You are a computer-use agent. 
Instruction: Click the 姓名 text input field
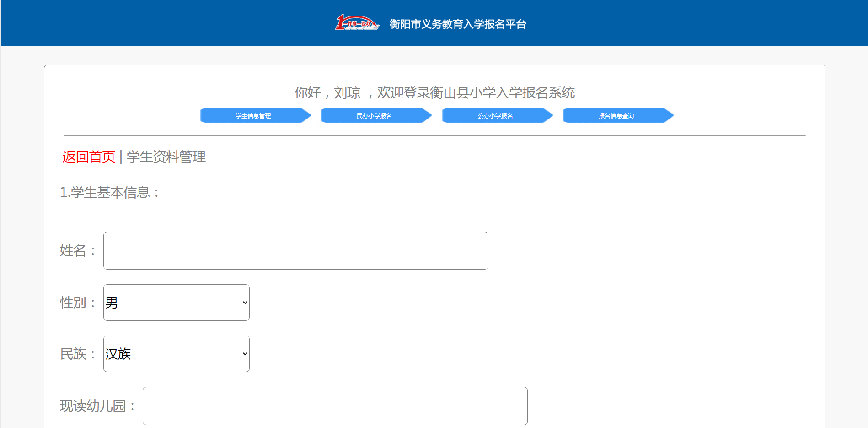[x=295, y=251]
